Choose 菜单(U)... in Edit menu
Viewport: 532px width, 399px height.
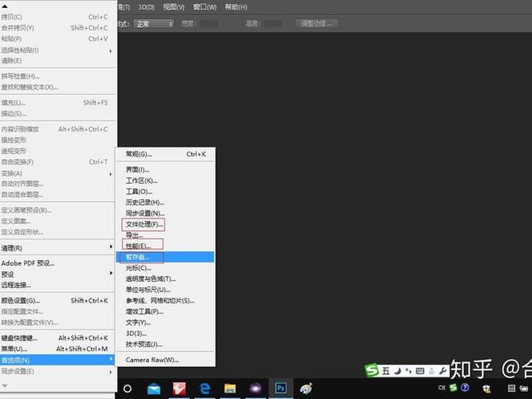pos(57,348)
